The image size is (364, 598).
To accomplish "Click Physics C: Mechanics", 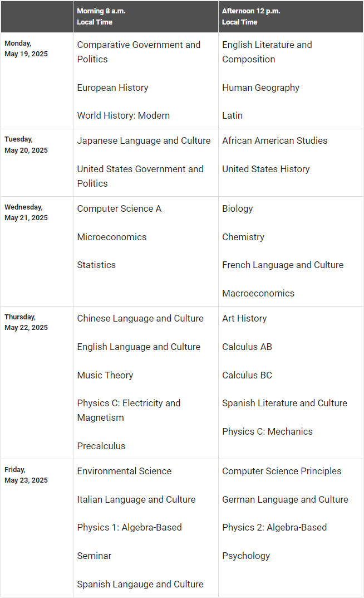I will (267, 431).
